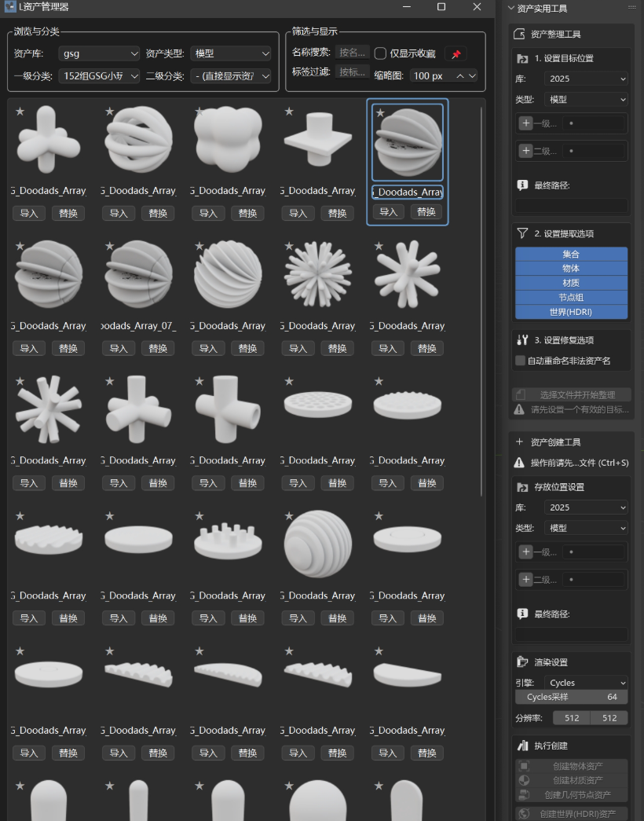The height and width of the screenshot is (821, 644).
Task: Click the warning icon beside 请先设置一个有效的目标
Action: tap(519, 409)
